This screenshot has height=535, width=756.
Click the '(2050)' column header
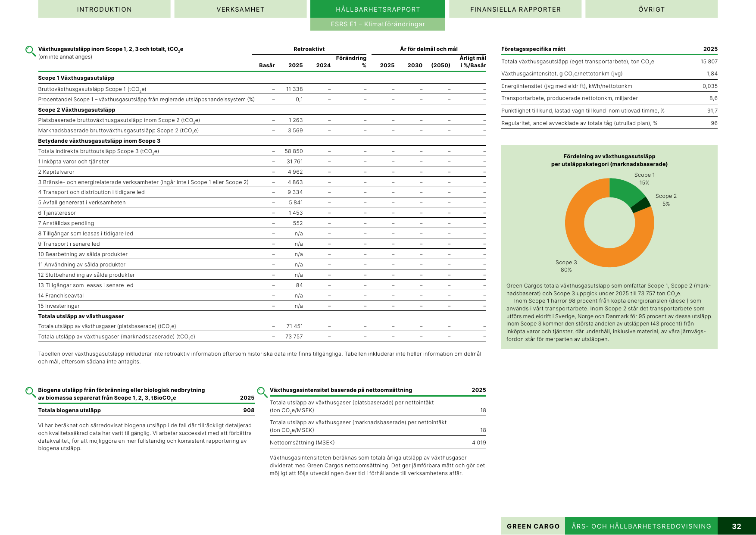[x=440, y=66]
